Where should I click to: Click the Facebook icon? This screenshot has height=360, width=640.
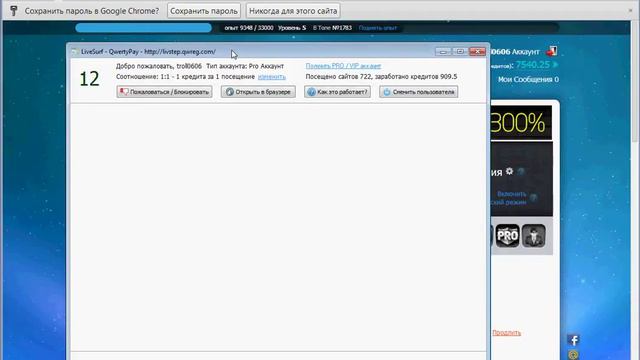[x=573, y=340]
